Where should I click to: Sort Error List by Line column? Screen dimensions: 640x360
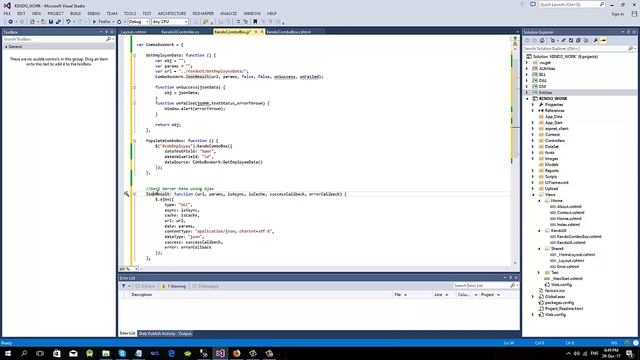click(438, 294)
